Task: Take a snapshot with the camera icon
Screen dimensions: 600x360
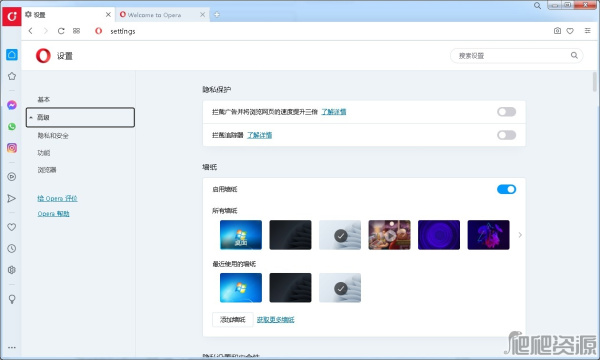Action: pos(558,31)
